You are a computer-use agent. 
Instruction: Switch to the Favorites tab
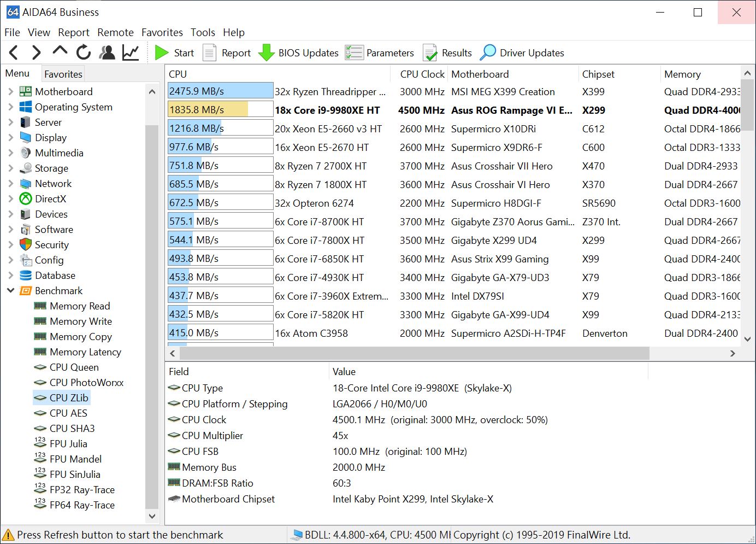coord(63,74)
